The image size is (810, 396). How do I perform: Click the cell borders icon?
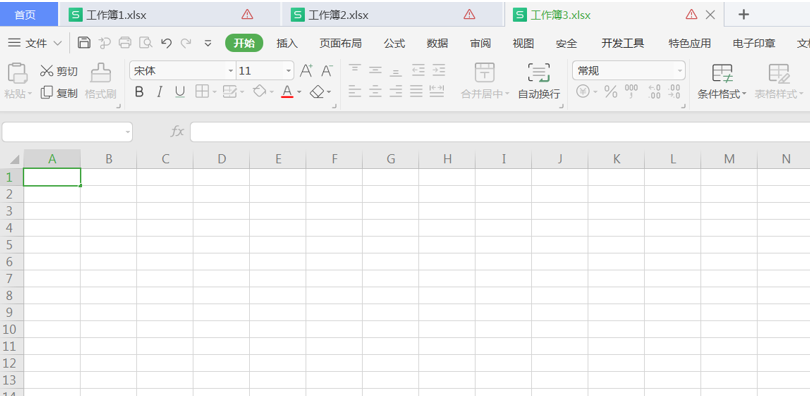point(202,92)
